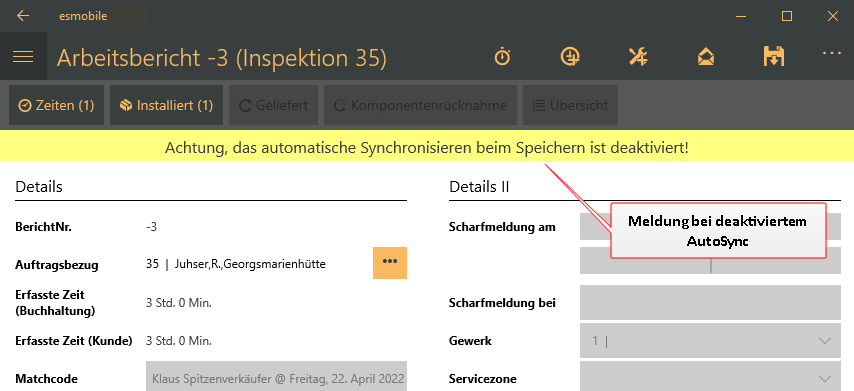Click the esmobile window title
The image size is (854, 391).
coord(83,16)
